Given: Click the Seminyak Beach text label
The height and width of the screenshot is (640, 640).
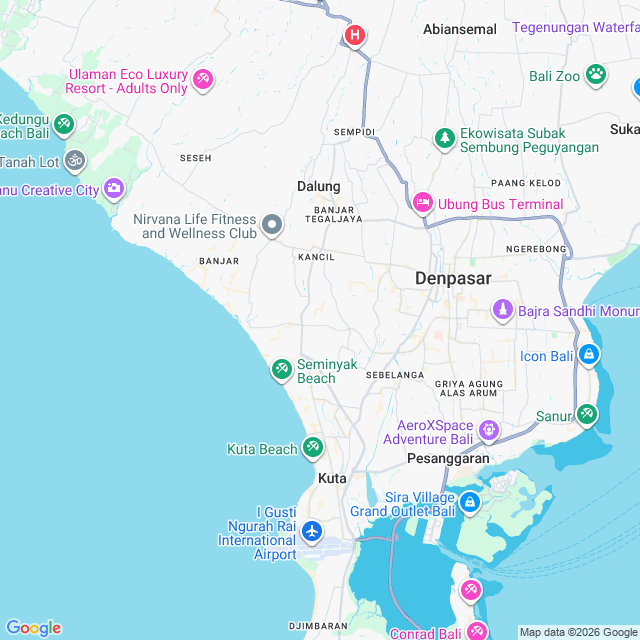Looking at the screenshot, I should (x=327, y=371).
